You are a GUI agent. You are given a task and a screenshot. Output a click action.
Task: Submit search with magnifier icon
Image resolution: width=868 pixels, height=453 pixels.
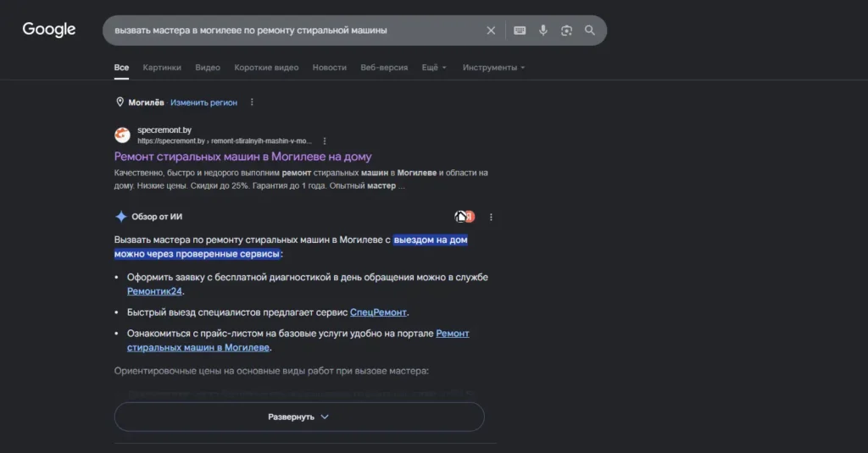coord(590,30)
